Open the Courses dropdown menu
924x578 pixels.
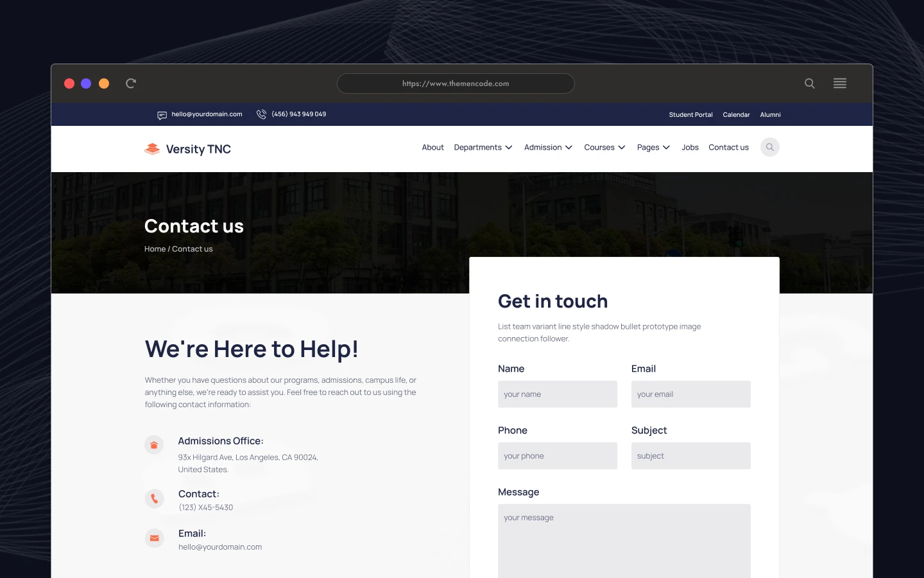click(x=604, y=148)
